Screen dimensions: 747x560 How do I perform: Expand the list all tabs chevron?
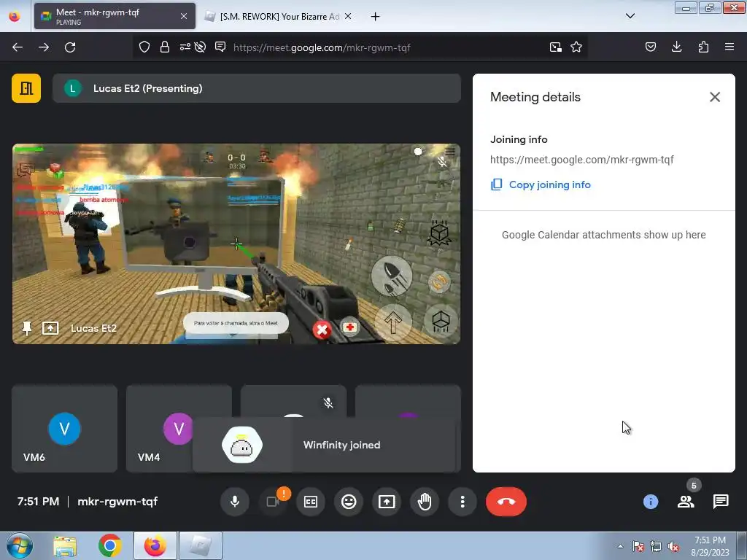(x=630, y=16)
